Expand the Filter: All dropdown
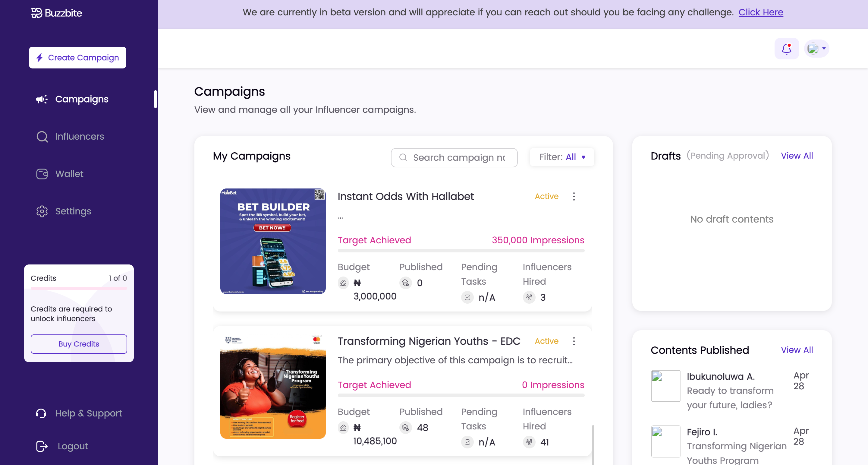This screenshot has height=465, width=868. tap(562, 157)
